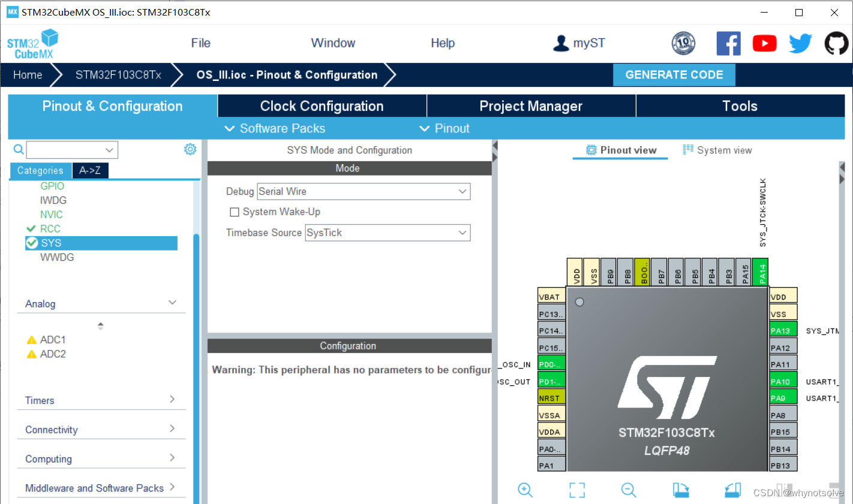The width and height of the screenshot is (853, 504).
Task: Open the peripheral search combo box
Action: coord(72,150)
